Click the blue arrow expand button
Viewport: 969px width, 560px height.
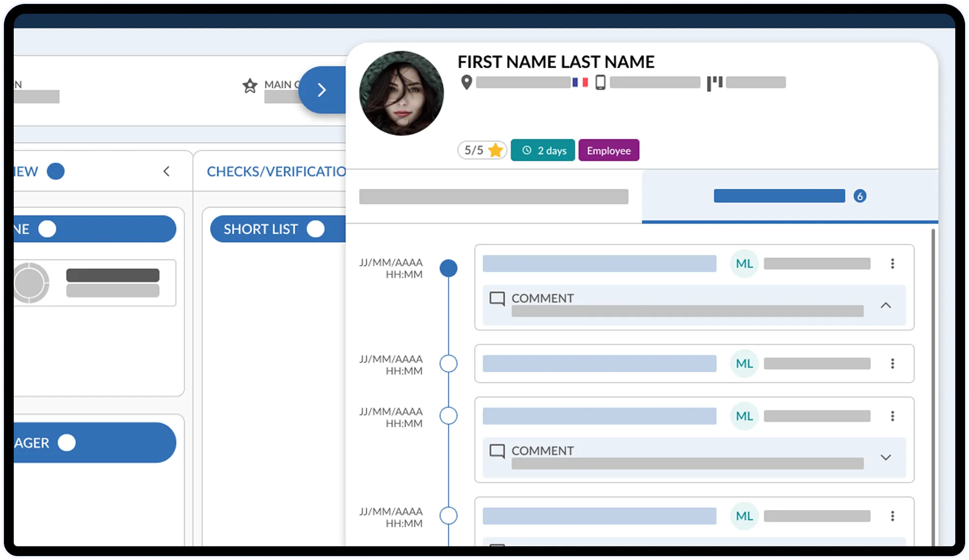322,90
